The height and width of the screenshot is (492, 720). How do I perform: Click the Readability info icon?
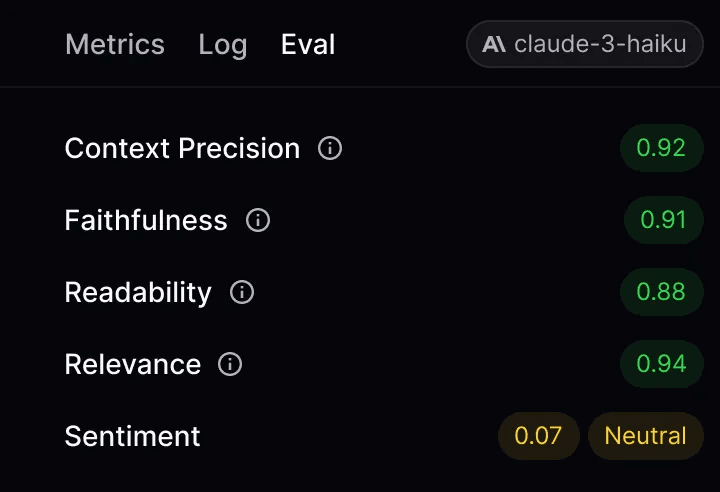point(242,292)
